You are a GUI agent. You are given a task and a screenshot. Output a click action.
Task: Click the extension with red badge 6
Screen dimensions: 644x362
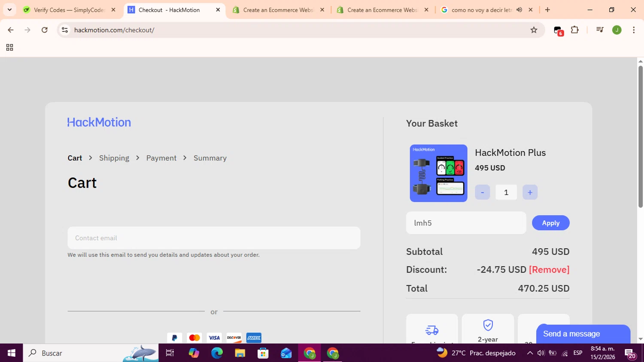558,30
